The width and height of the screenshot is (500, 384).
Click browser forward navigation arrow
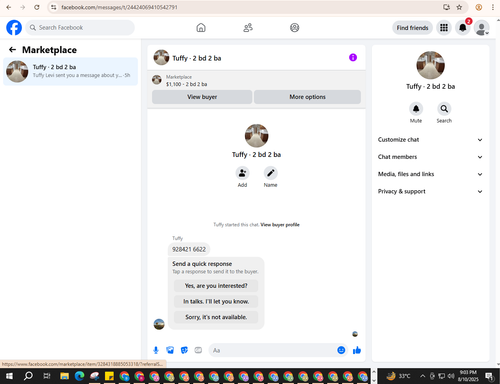coord(23,7)
